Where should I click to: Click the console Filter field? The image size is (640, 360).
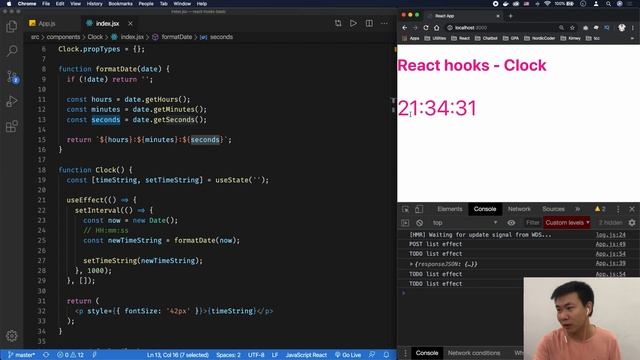[x=533, y=223]
